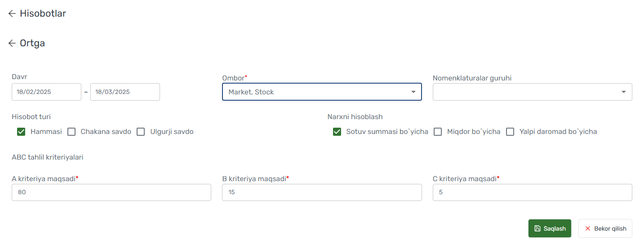
Task: Click the Ortga back link text
Action: (x=32, y=43)
